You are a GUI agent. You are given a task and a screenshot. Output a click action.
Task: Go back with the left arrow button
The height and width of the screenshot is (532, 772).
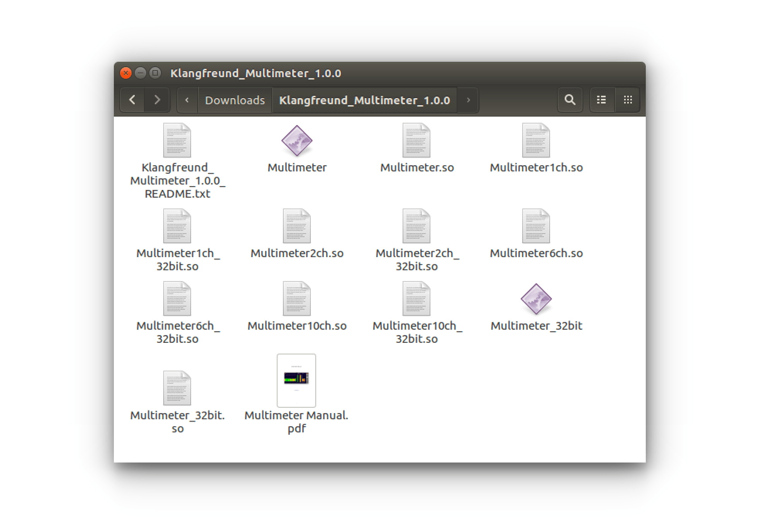(x=132, y=100)
